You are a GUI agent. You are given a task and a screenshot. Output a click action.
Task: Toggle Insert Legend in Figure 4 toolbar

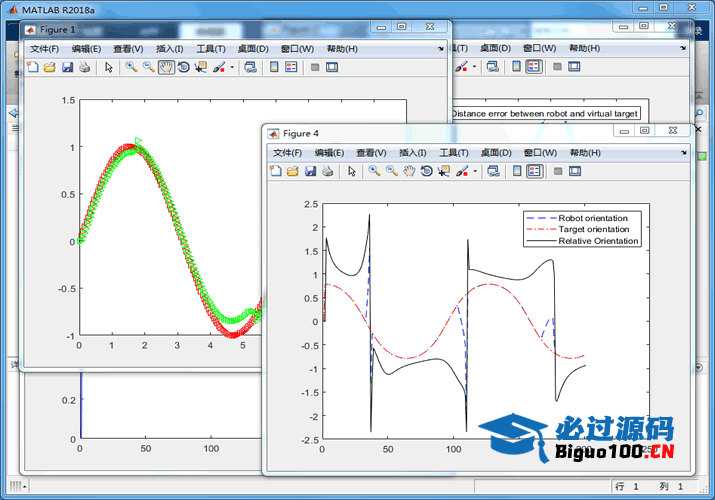coord(534,171)
